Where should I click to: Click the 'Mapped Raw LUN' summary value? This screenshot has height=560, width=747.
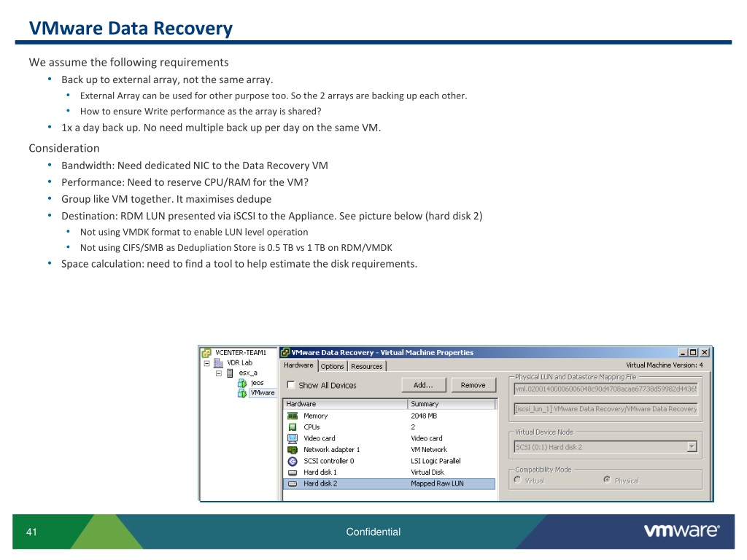[x=438, y=484]
